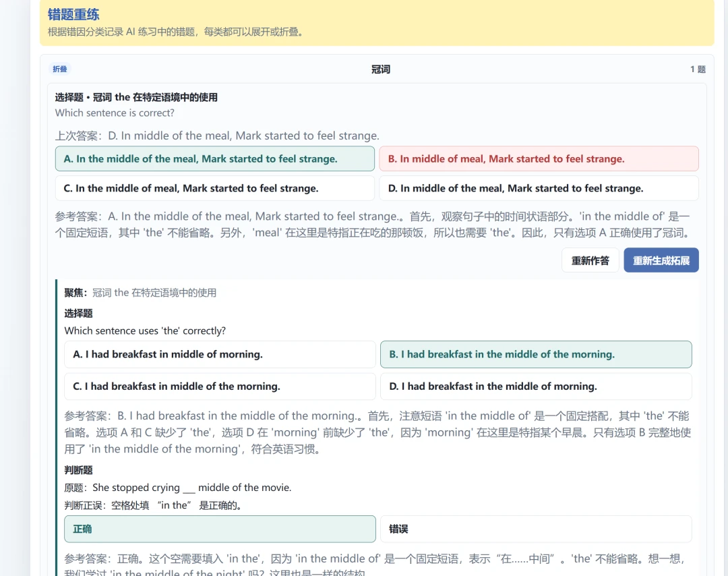
Task: Pick C: breakfast in middle of the morning
Action: 220,386
